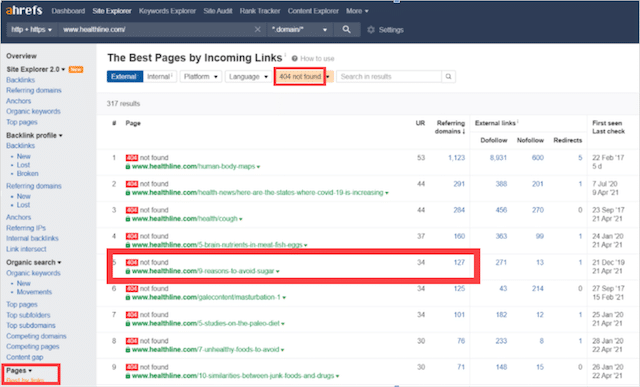This screenshot has height=387, width=640.
Task: Open healthline.com/health/cough URL
Action: [x=184, y=219]
